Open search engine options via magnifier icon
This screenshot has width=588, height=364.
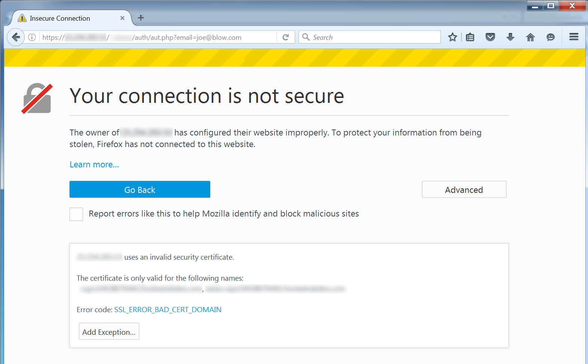pos(306,37)
